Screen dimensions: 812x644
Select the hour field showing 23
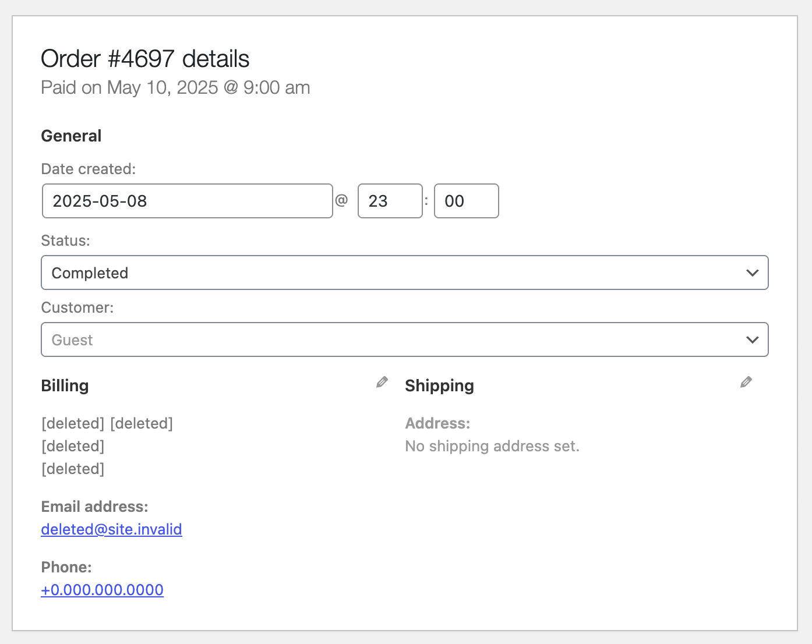390,201
